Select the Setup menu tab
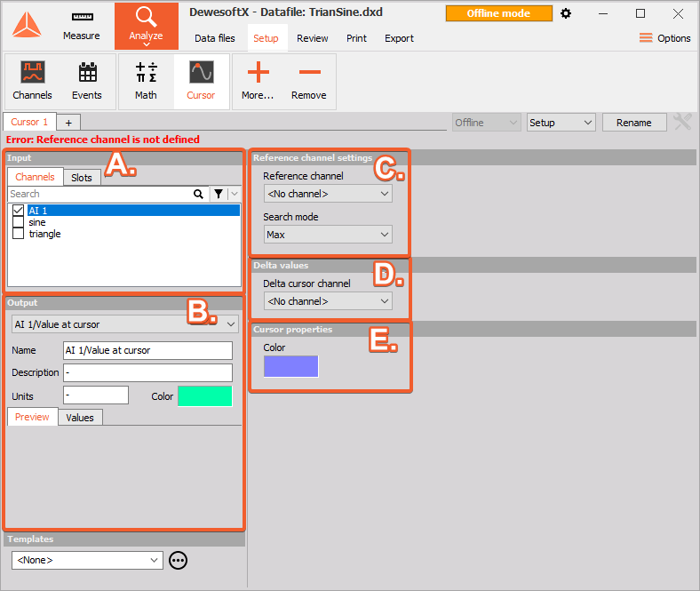This screenshot has height=591, width=700. click(266, 38)
